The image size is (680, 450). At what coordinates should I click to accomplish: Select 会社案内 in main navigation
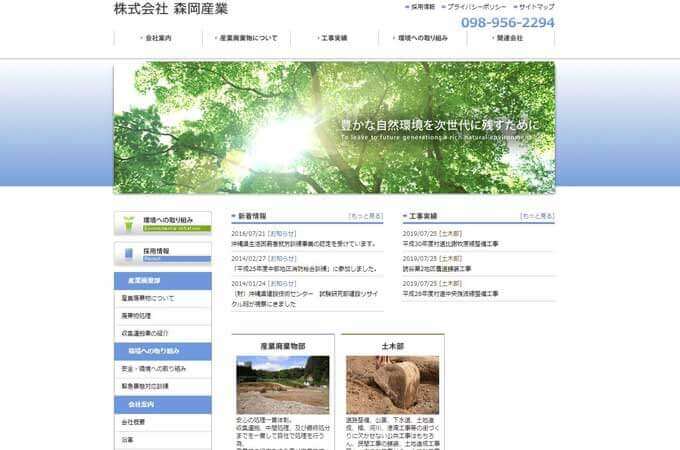point(157,38)
